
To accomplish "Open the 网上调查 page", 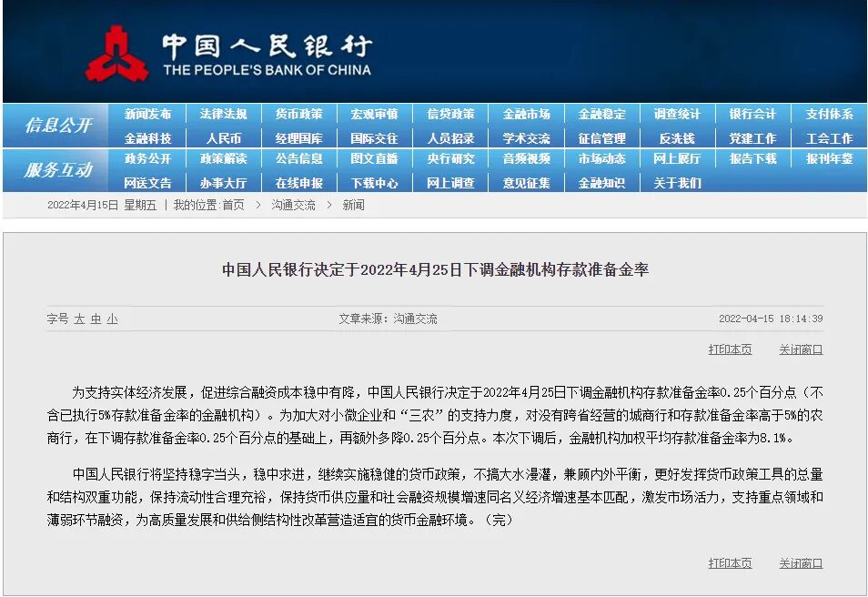I will [451, 183].
